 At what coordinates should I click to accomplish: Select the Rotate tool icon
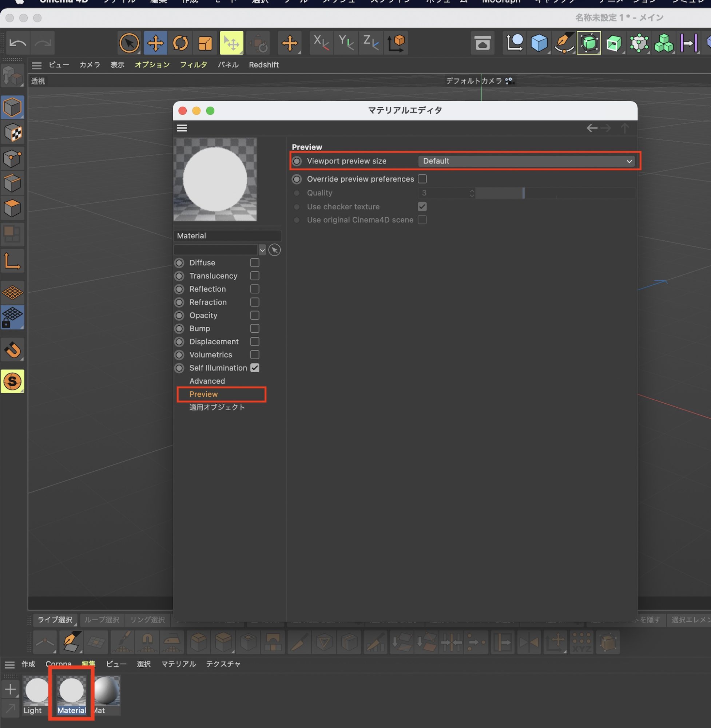point(180,43)
